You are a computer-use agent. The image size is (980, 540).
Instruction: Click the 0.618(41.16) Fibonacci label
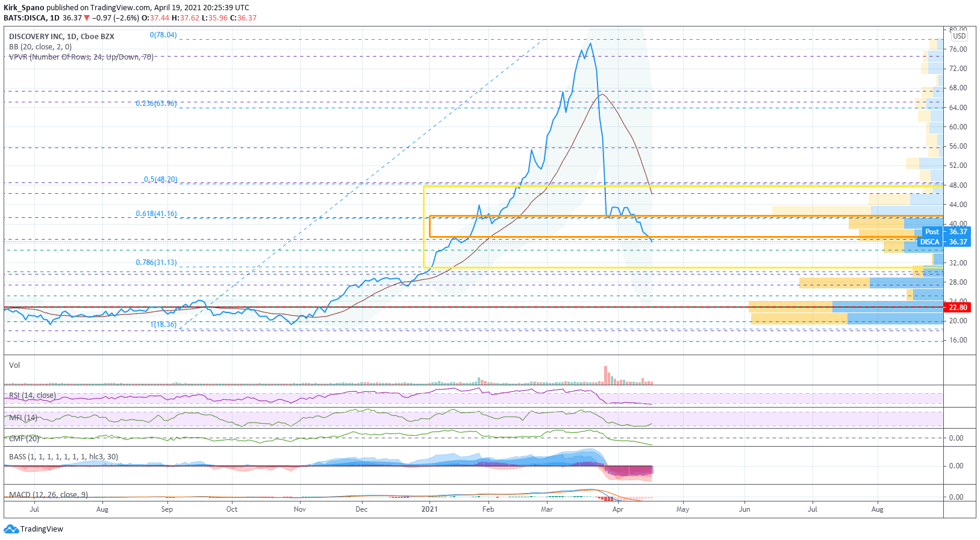click(156, 214)
